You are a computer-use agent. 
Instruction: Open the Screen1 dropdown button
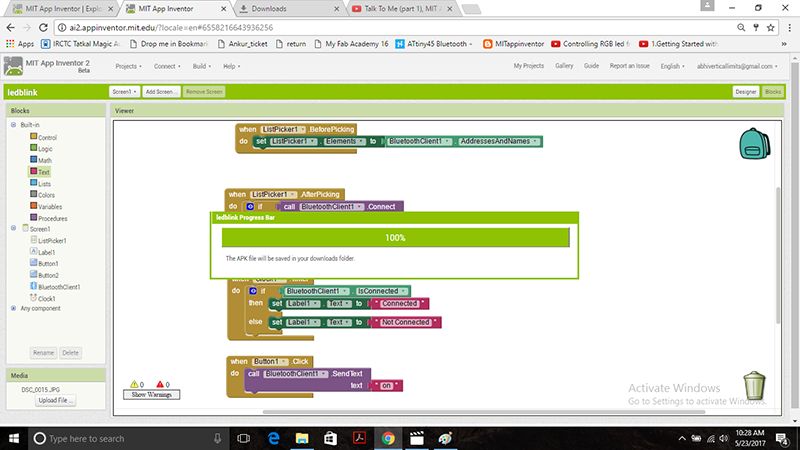click(x=124, y=92)
